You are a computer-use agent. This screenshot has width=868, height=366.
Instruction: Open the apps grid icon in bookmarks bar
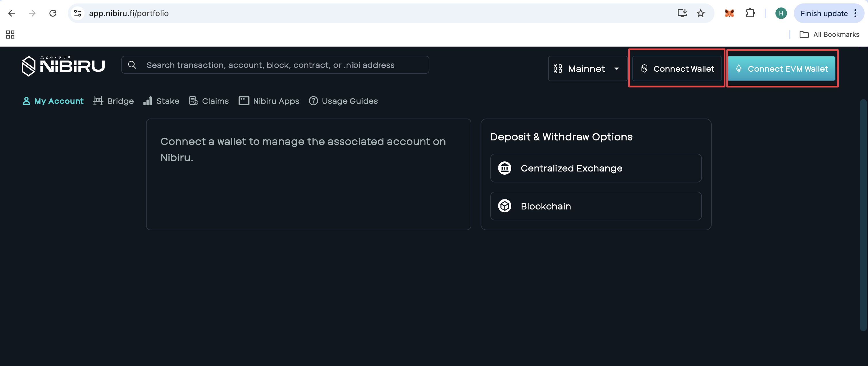pos(10,35)
